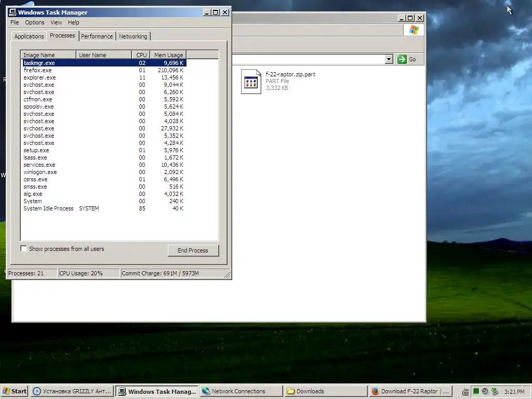Click the keyboard tray icon
532x399 pixels.
click(x=465, y=392)
